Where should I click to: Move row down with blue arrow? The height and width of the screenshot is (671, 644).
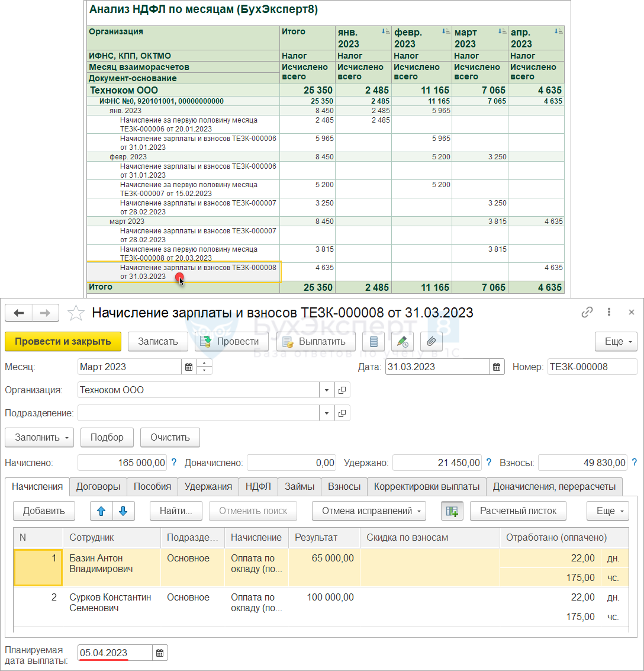click(x=123, y=511)
